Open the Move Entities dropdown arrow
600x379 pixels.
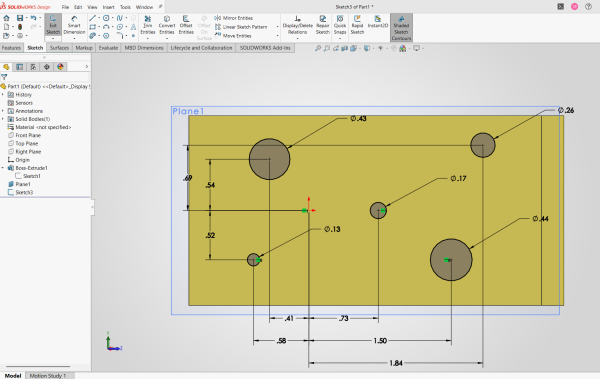tap(277, 36)
